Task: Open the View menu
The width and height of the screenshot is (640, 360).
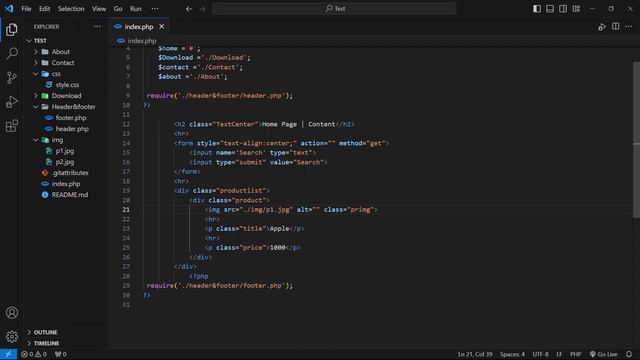Action: [99, 9]
